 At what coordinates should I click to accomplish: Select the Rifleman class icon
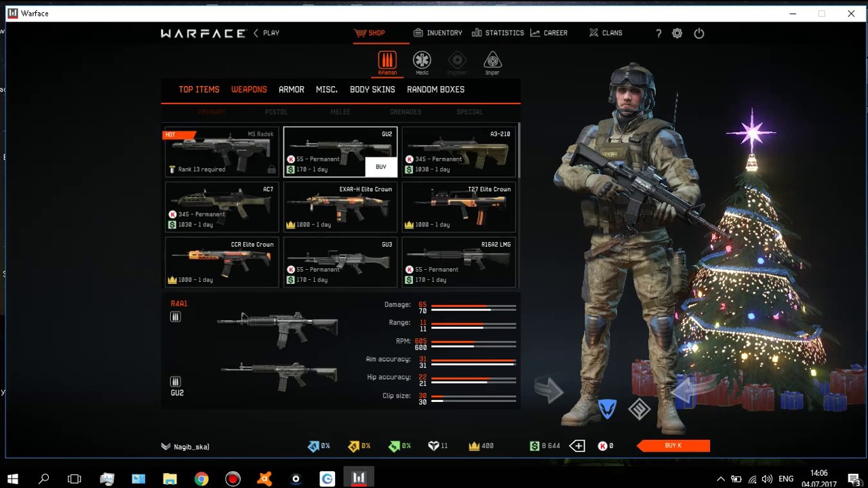point(387,61)
